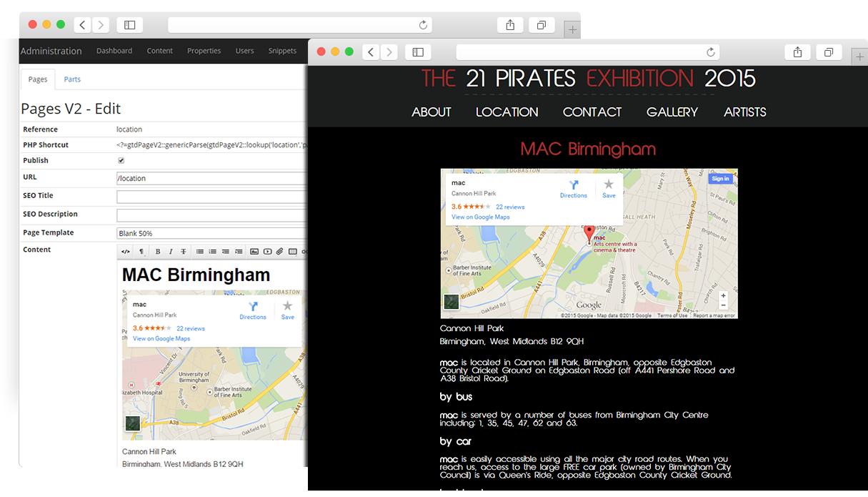Image resolution: width=868 pixels, height=497 pixels.
Task: Click the Save star in editor's embedded map
Action: [x=287, y=310]
